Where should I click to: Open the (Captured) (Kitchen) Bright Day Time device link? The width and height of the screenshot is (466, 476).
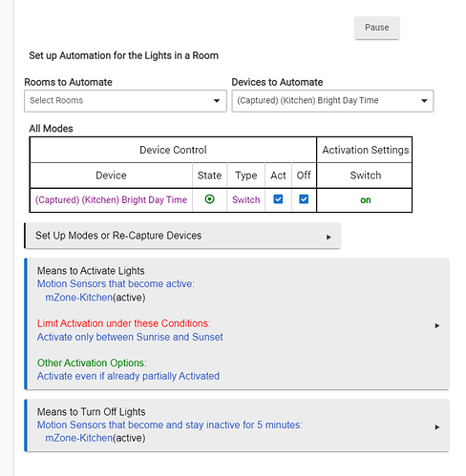111,199
